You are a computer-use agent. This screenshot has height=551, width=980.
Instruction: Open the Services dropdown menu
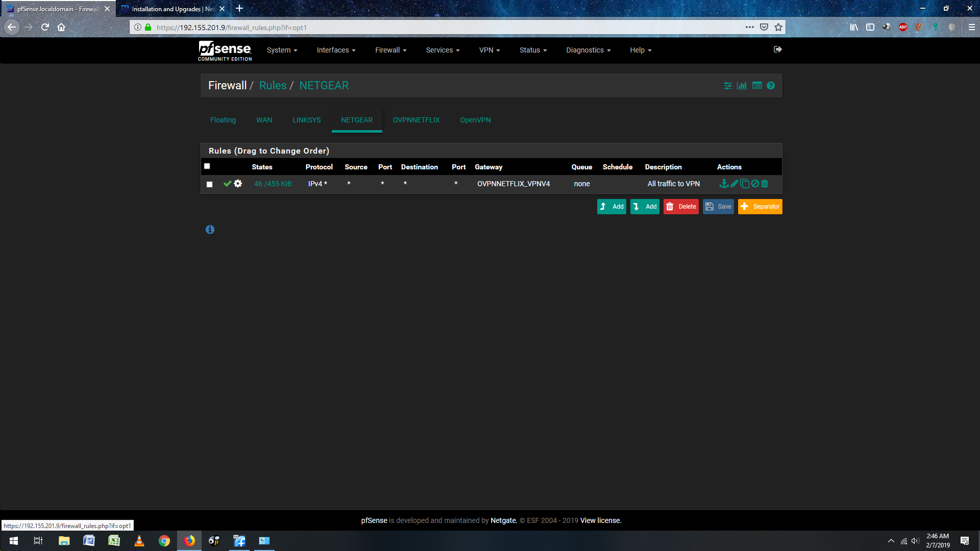443,50
